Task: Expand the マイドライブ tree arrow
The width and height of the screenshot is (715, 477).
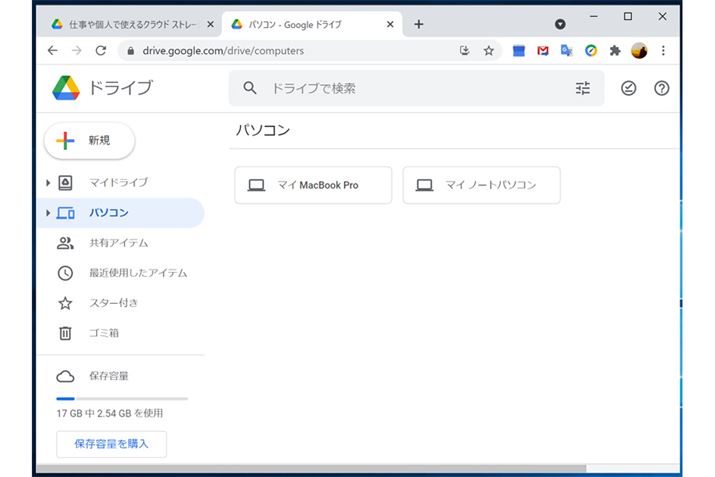Action: point(48,182)
